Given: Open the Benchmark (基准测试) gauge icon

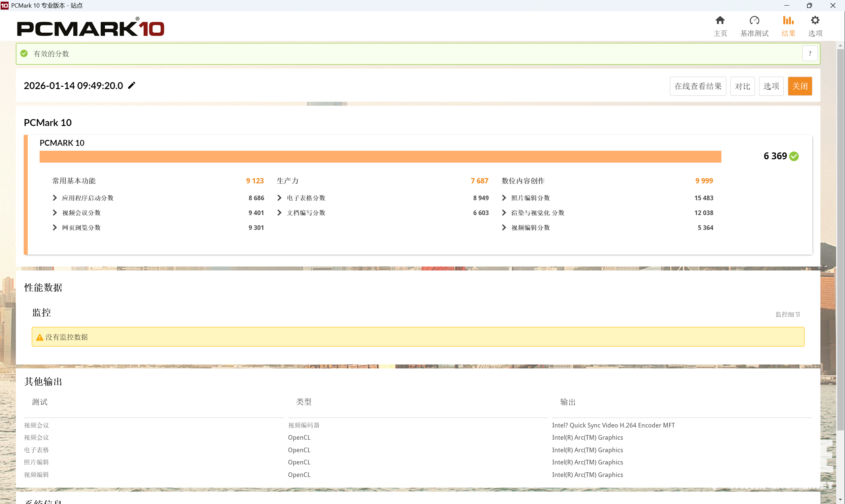Looking at the screenshot, I should point(754,21).
